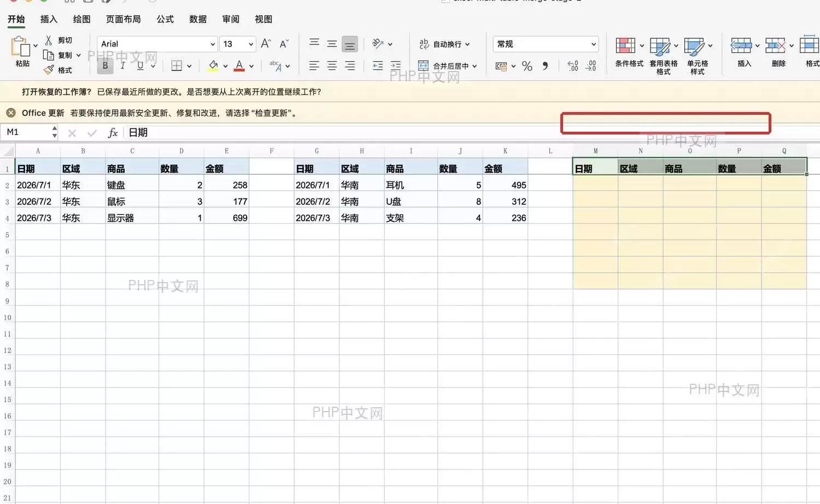Align text right
This screenshot has width=820, height=504.
tap(350, 66)
